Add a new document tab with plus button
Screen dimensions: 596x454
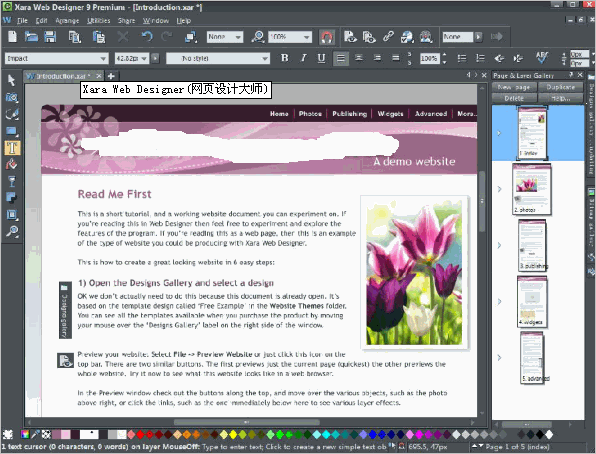[111, 76]
